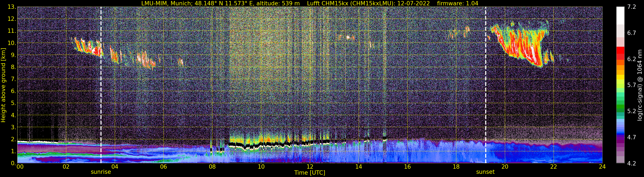This screenshot has height=177, width=644.
Task: Click the time-axis tick '24'
Action: (602, 167)
